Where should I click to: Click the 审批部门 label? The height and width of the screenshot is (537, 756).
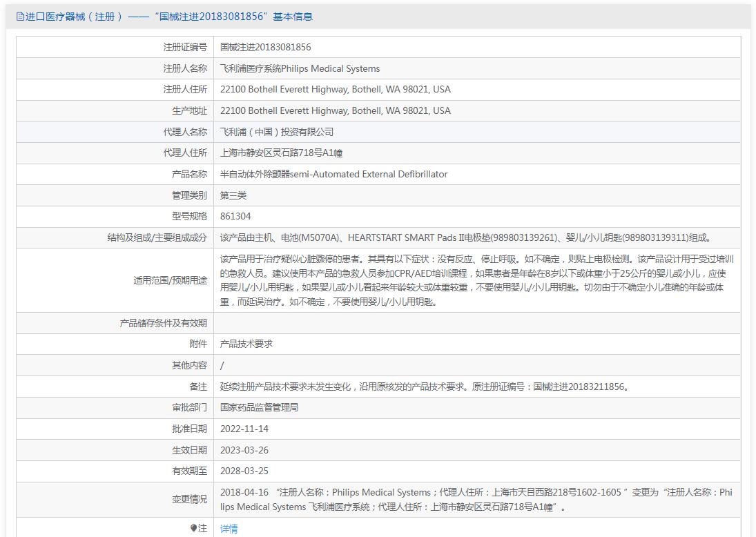tap(189, 407)
